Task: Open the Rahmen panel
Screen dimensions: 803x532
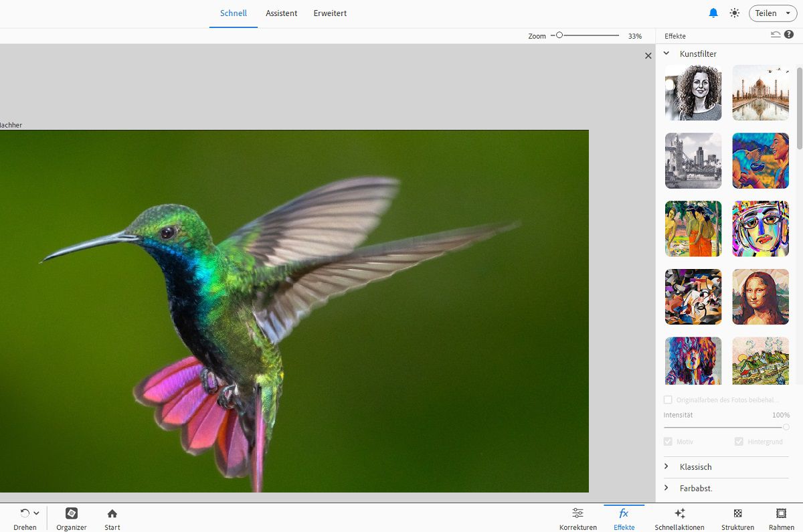Action: [781, 514]
